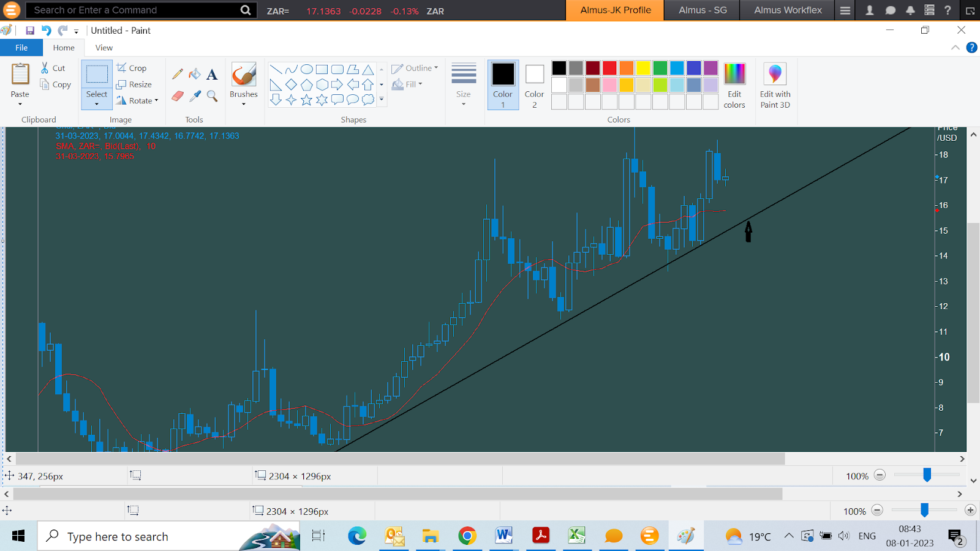Select the Text tool
Screen dimensions: 980x551
click(x=212, y=74)
